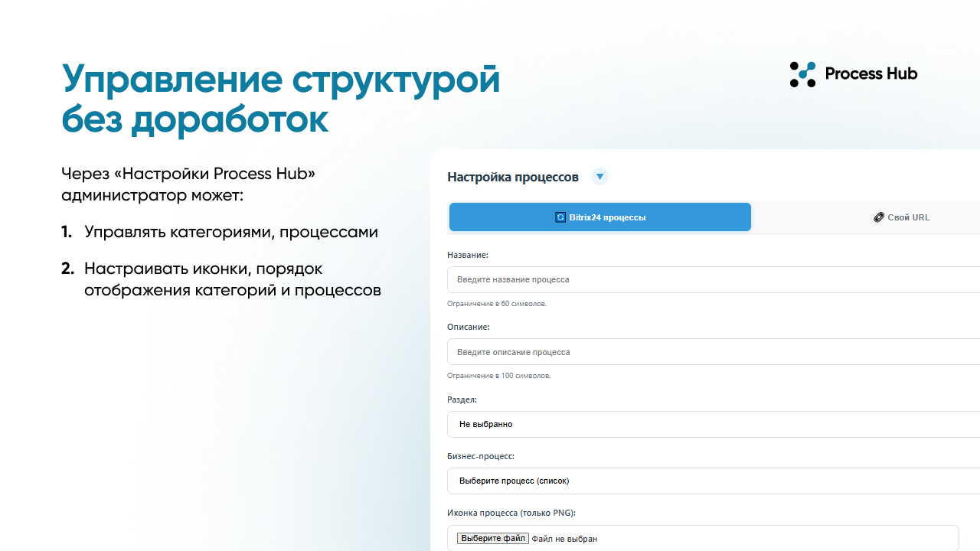Image resolution: width=980 pixels, height=551 pixels.
Task: Switch to the Bitrix24 процессы tab
Action: tap(600, 217)
